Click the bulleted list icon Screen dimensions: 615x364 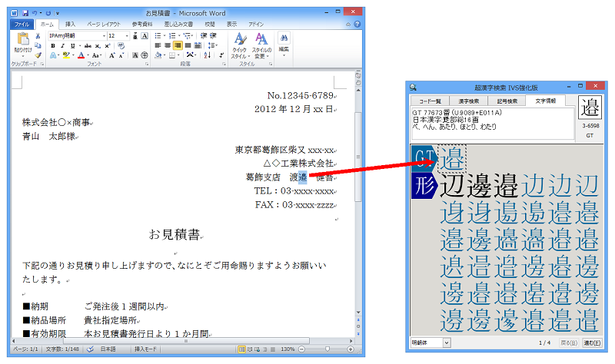pos(158,35)
